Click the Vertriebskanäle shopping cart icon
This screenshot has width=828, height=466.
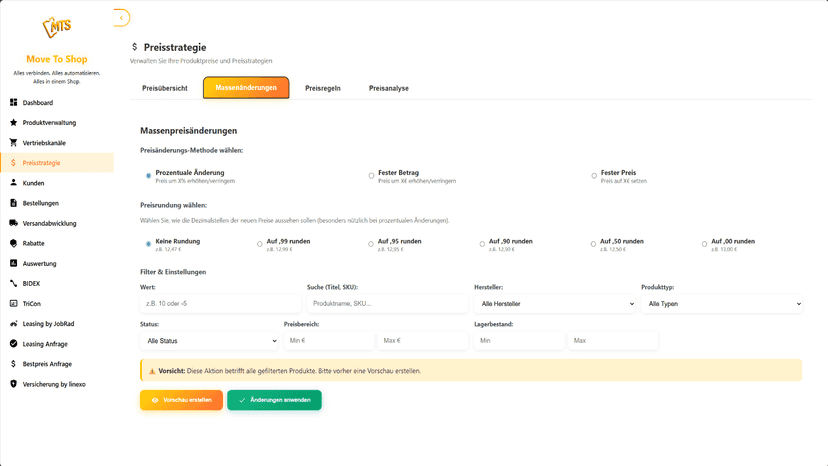(13, 142)
